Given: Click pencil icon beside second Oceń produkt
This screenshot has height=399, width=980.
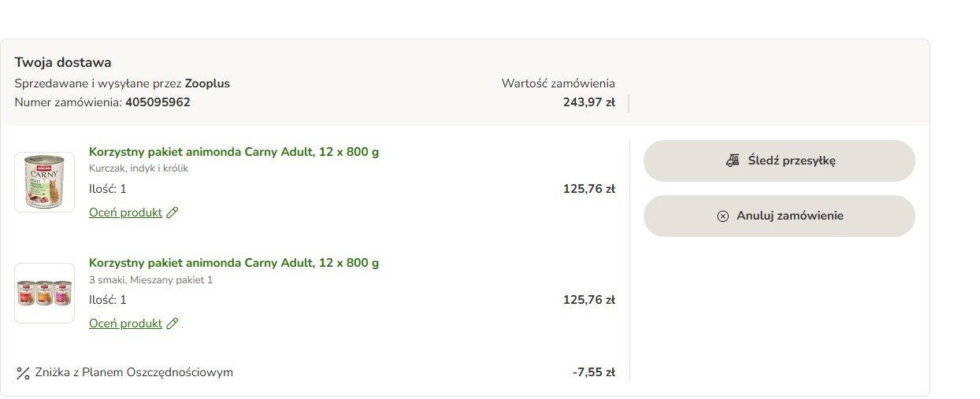Looking at the screenshot, I should coord(173,323).
